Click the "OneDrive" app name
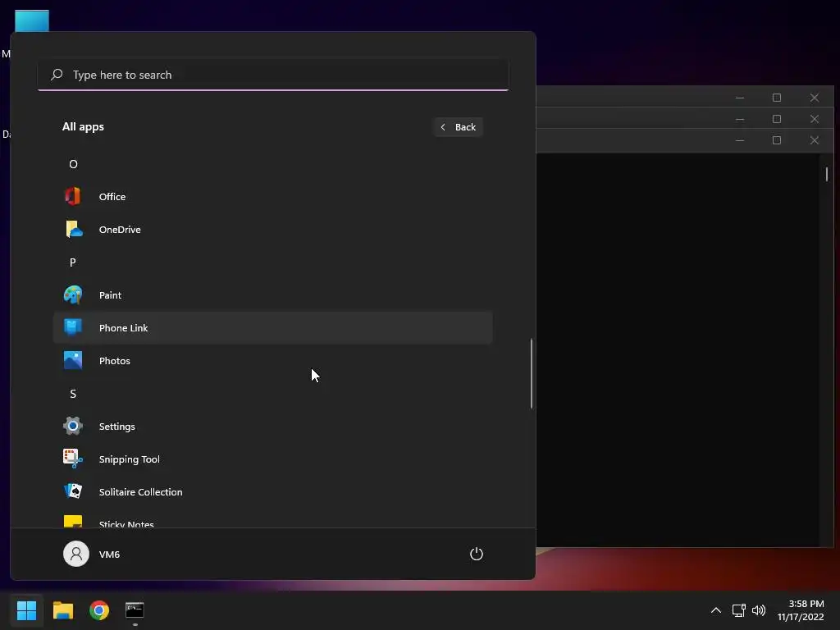840x630 pixels. (x=120, y=230)
